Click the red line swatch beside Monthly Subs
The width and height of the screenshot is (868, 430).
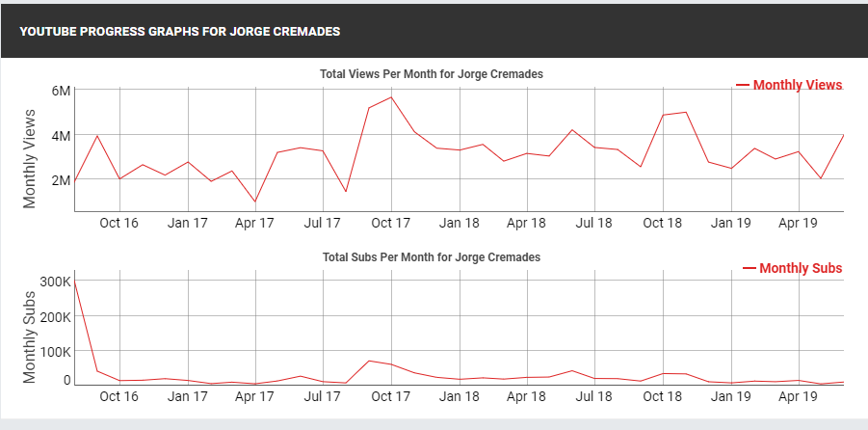(x=750, y=268)
